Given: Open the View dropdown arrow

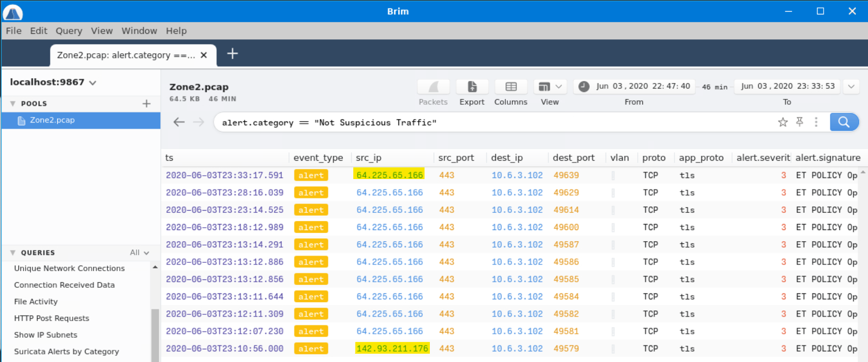Looking at the screenshot, I should click(x=559, y=86).
